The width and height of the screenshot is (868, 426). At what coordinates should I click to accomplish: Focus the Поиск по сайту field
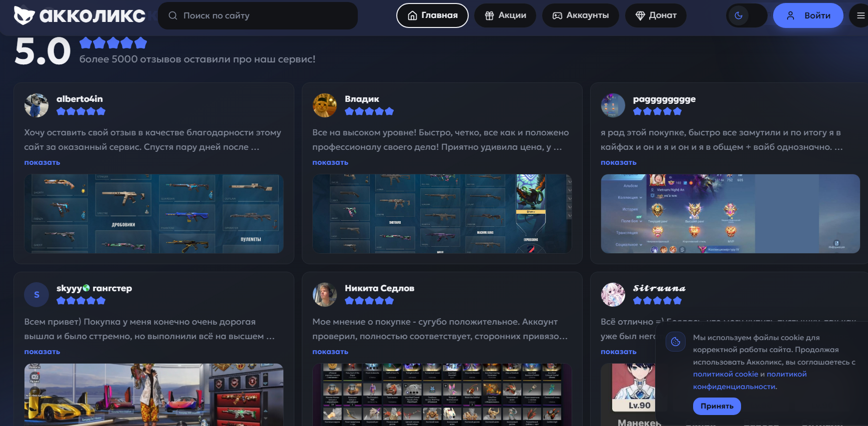[x=258, y=15]
